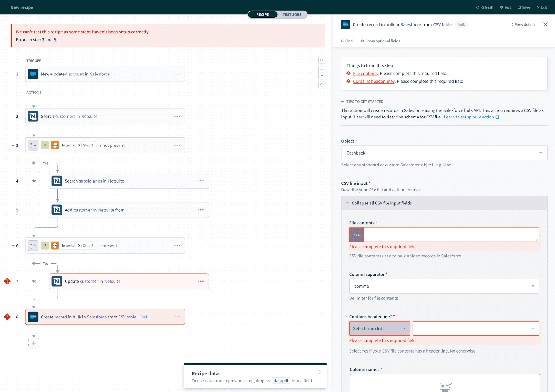
Task: Click the canvas zoom out minus icon
Action: (322, 76)
